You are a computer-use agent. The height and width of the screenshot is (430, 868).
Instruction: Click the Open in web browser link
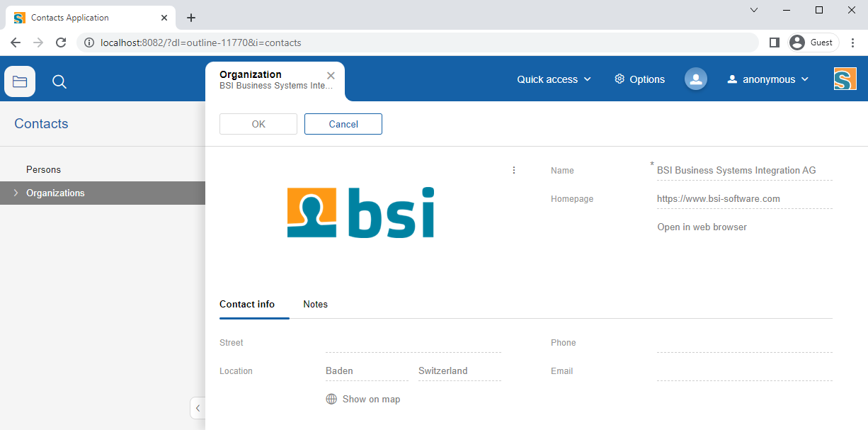coord(702,227)
